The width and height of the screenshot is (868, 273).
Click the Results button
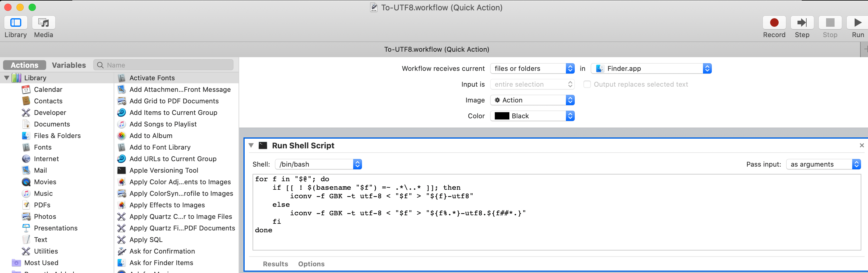click(x=275, y=264)
